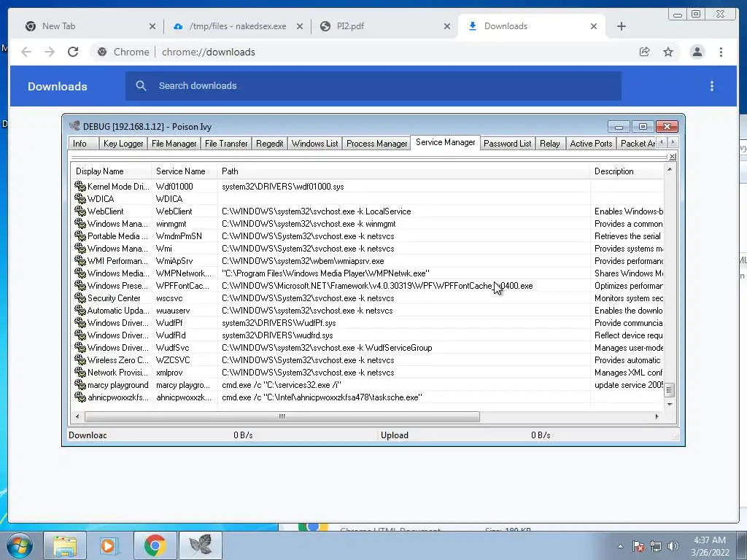Viewport: 747px width, 560px height.
Task: Click service icon for WebClient row
Action: (x=80, y=211)
